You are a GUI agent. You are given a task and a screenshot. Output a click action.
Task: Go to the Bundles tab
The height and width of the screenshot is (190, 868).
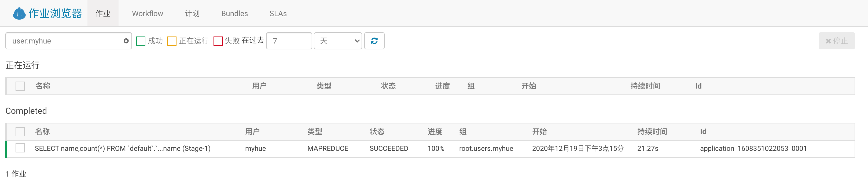coord(234,13)
